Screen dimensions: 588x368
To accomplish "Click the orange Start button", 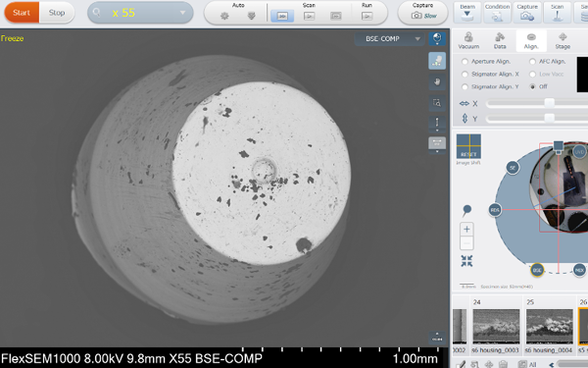I will coord(22,13).
